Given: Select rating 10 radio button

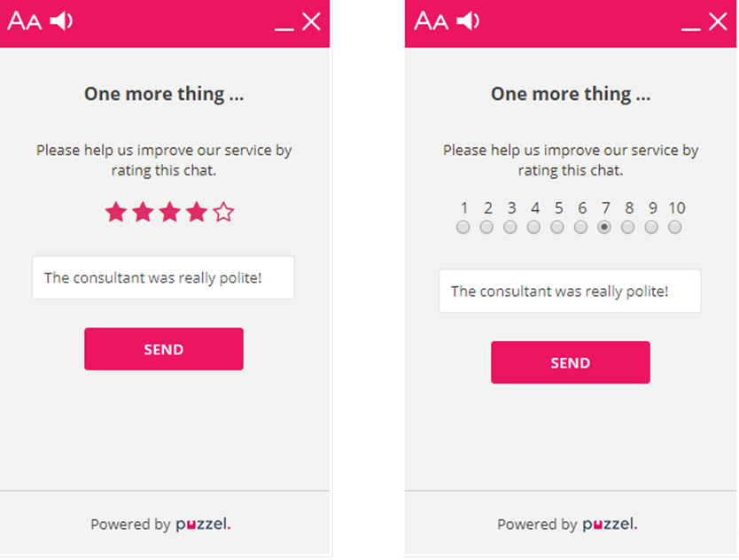Looking at the screenshot, I should click(x=675, y=228).
